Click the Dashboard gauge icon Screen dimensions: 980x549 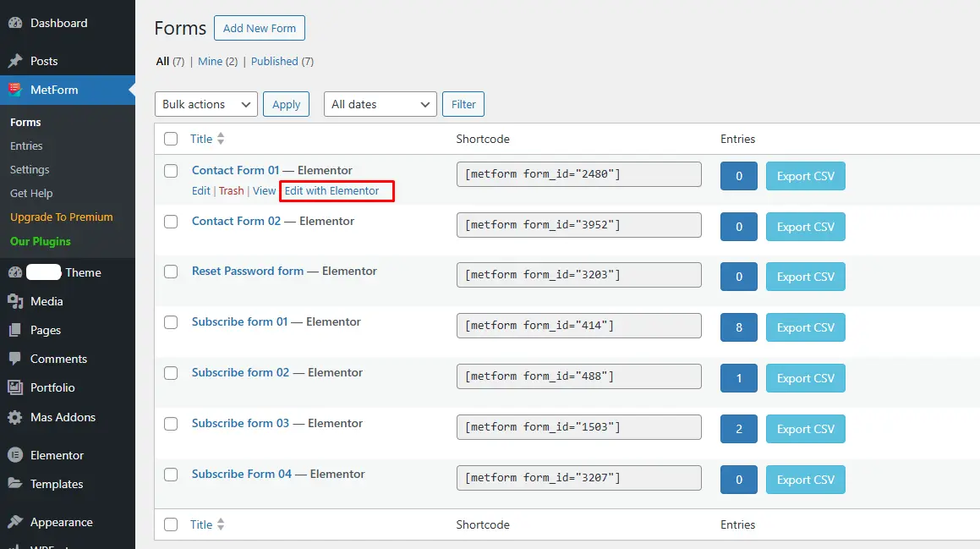[15, 23]
